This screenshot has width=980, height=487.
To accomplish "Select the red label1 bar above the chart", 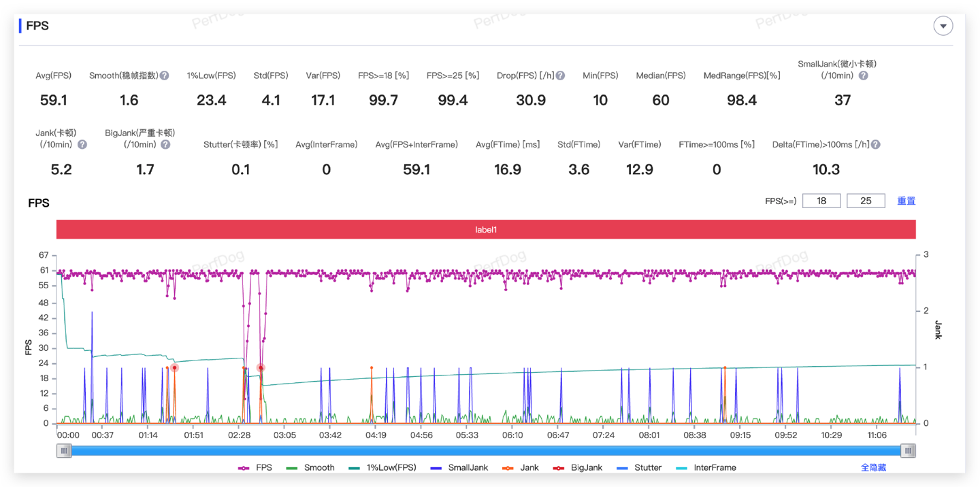I will [486, 229].
